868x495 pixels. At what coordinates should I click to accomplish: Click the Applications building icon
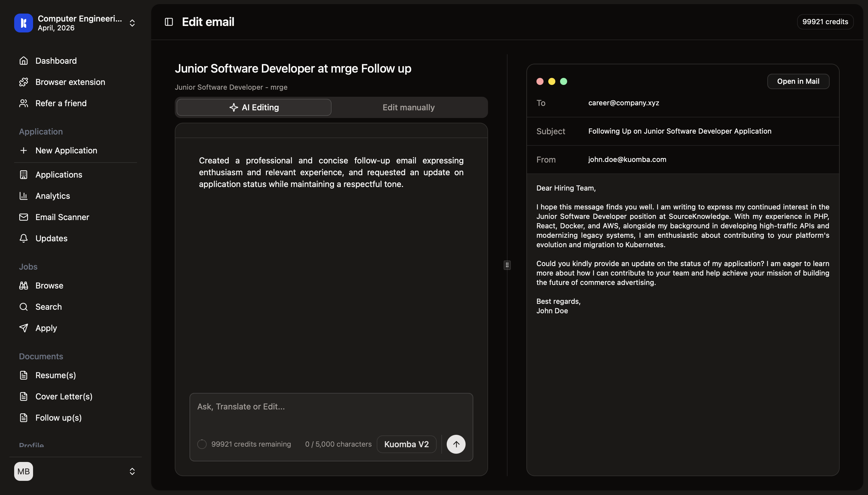click(24, 174)
